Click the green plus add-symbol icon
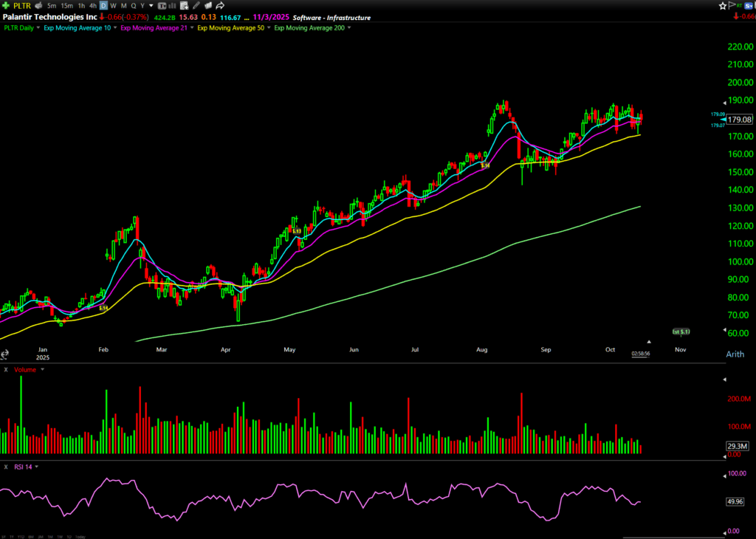The width and height of the screenshot is (756, 539). [6, 5]
